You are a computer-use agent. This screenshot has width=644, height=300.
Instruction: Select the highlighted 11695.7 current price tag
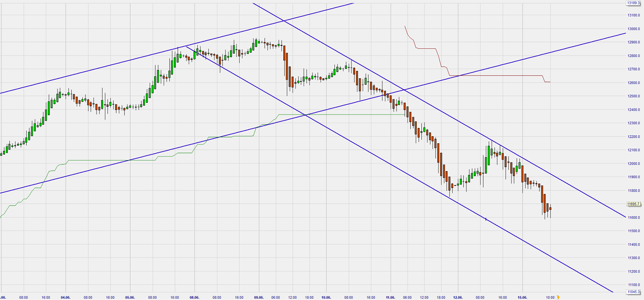tap(634, 204)
